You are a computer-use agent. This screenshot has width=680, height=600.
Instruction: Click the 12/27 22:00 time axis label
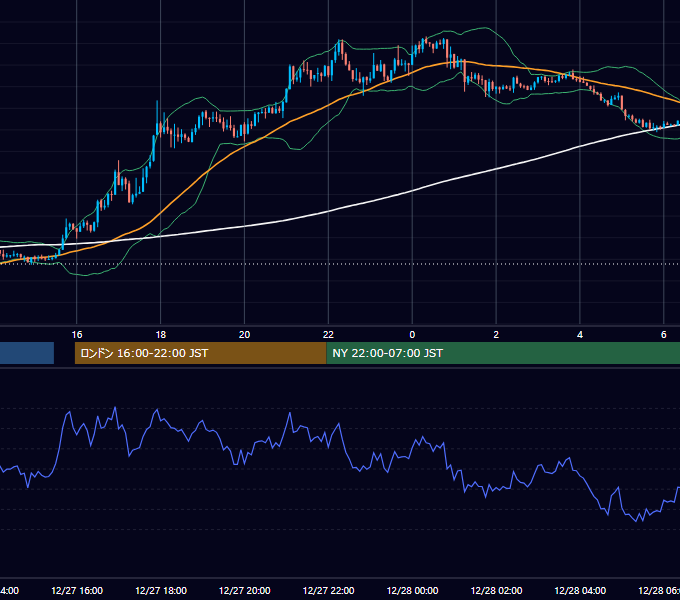328,590
